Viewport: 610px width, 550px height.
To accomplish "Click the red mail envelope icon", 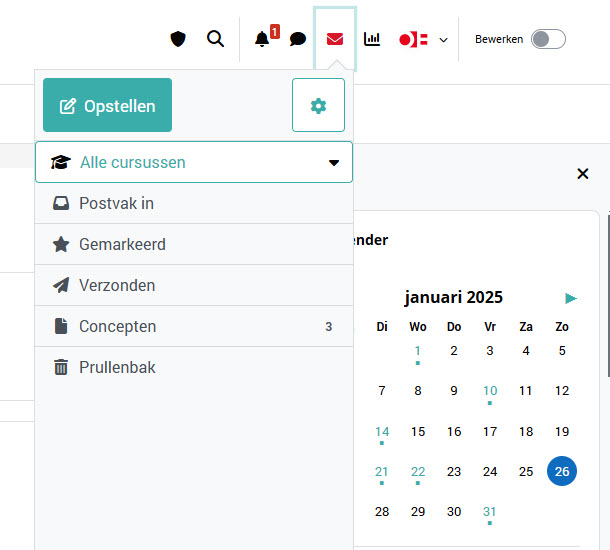I will click(x=335, y=39).
